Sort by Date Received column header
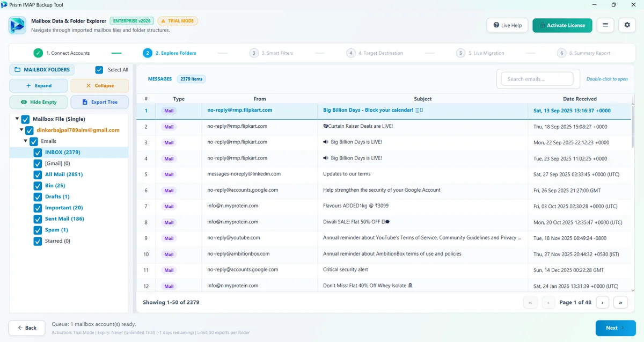 579,99
